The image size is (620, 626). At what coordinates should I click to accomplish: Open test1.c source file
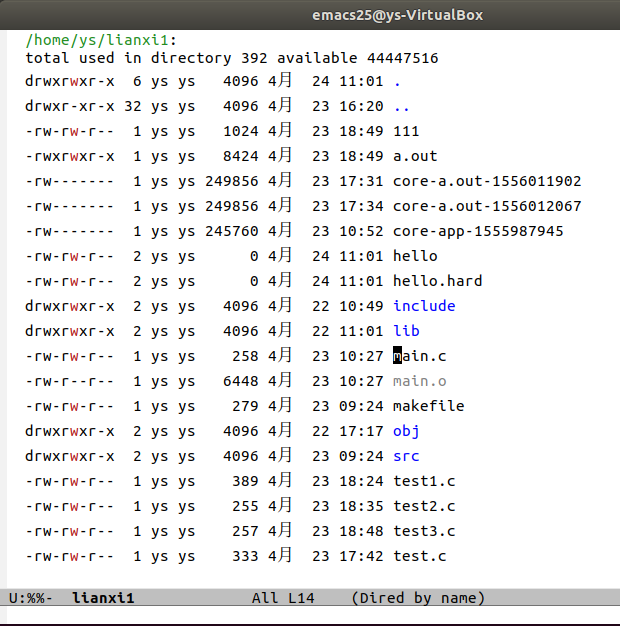point(424,481)
